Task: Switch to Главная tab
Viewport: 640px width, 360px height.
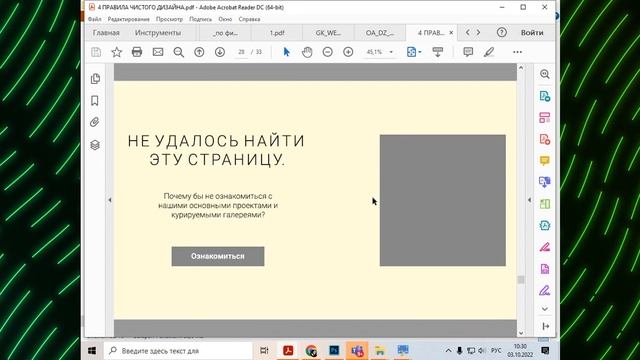Action: 106,33
